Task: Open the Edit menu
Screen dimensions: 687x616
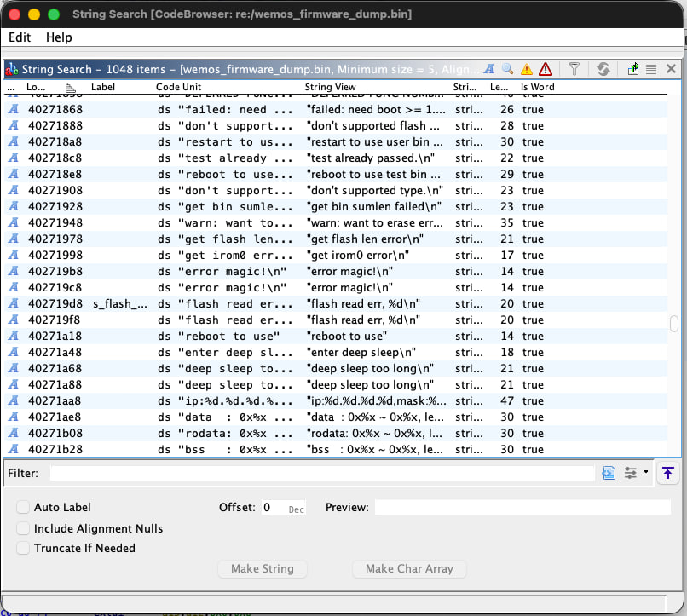Action: pyautogui.click(x=20, y=37)
